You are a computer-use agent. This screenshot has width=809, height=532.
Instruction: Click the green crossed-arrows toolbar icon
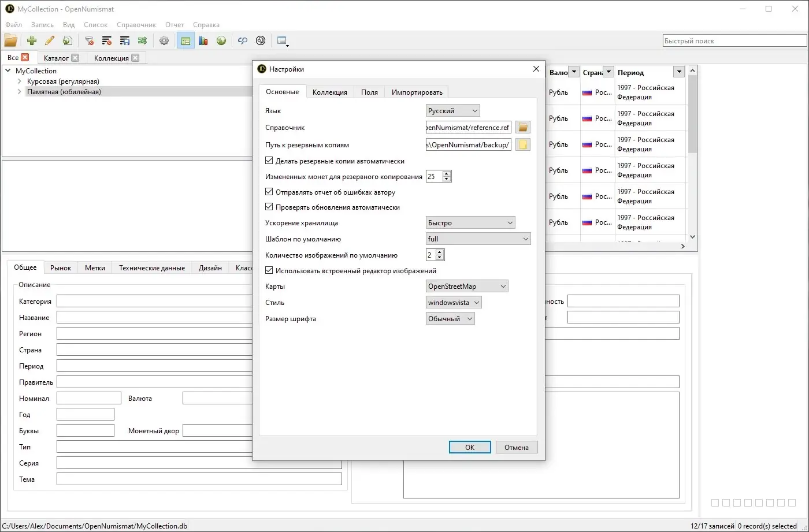click(143, 40)
